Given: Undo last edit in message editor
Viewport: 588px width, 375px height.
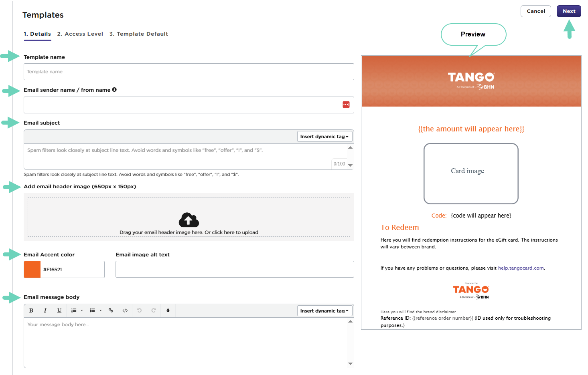Looking at the screenshot, I should (140, 310).
